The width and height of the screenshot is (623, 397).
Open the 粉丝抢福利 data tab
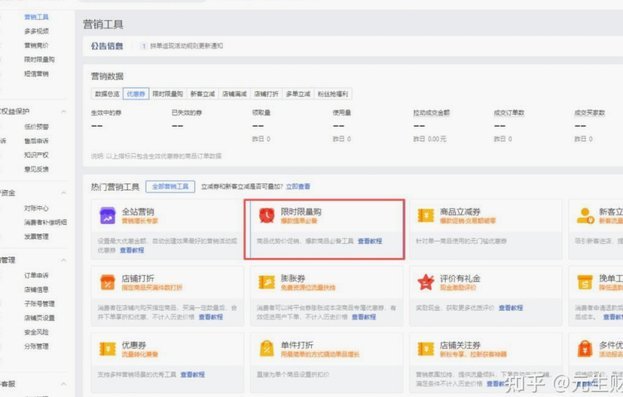tap(333, 94)
